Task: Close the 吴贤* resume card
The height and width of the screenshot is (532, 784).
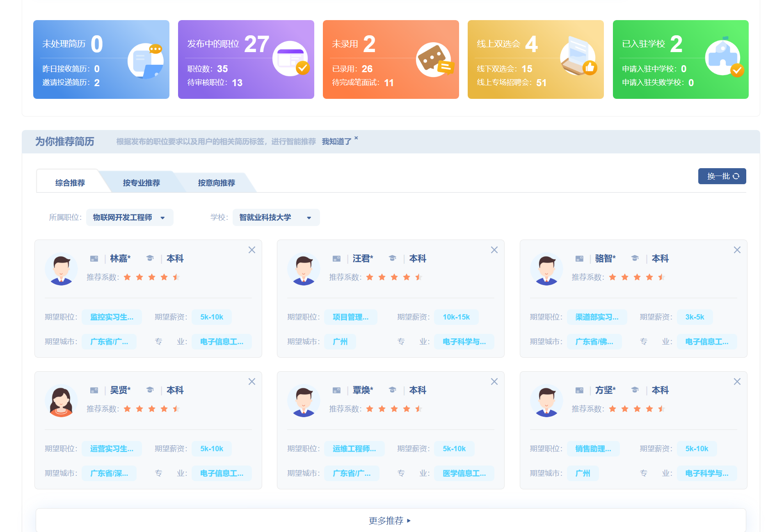Action: click(x=252, y=381)
